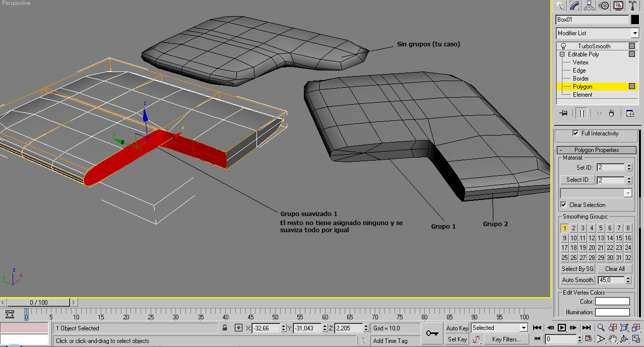The image size is (644, 347).
Task: Select the Field-of-View tool
Action: (601, 339)
